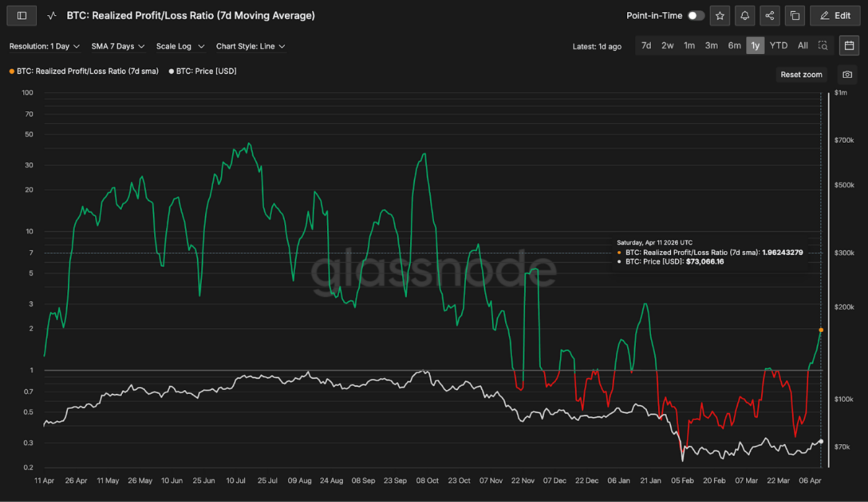The width and height of the screenshot is (868, 502).
Task: Open the Chart Style: Line dropdown
Action: tap(250, 46)
